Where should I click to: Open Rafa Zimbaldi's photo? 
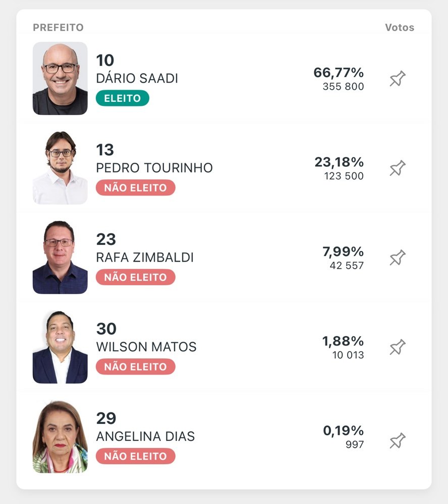[x=60, y=258]
